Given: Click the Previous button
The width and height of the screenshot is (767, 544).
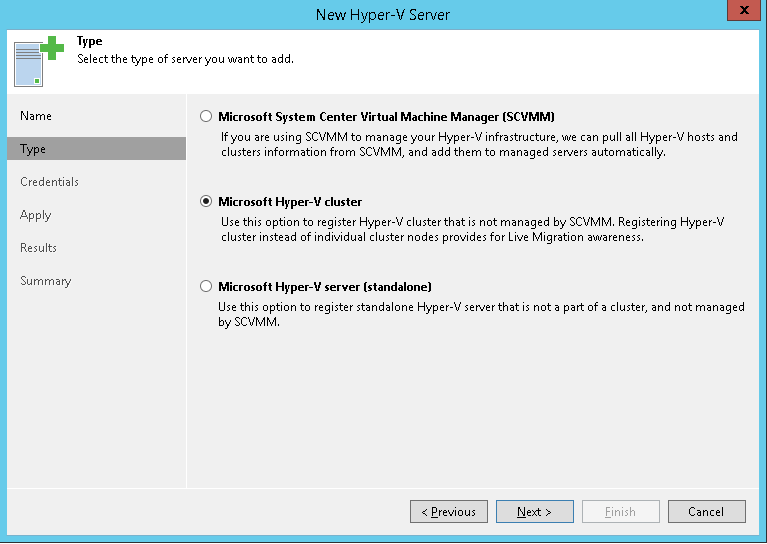Looking at the screenshot, I should 449,512.
